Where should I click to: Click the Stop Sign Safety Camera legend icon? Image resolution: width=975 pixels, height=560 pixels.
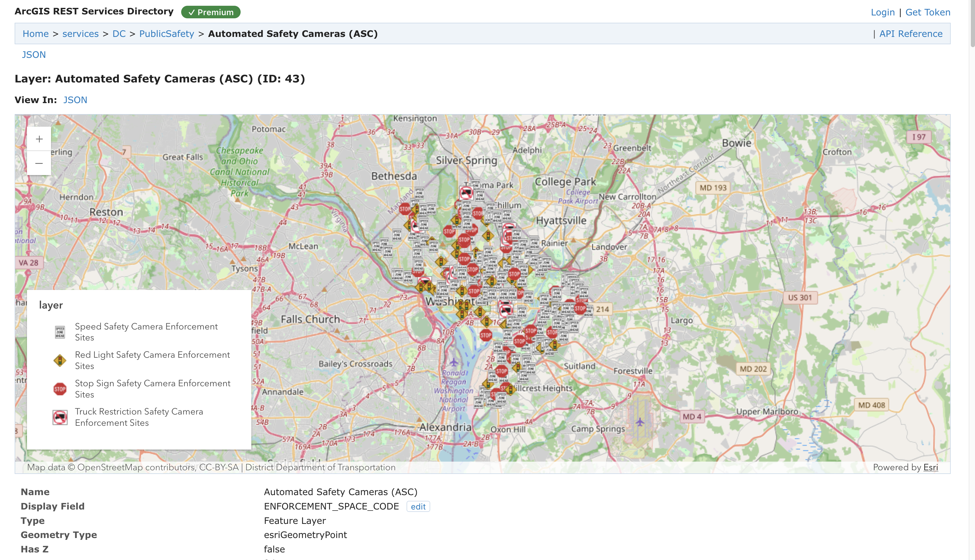click(x=60, y=389)
